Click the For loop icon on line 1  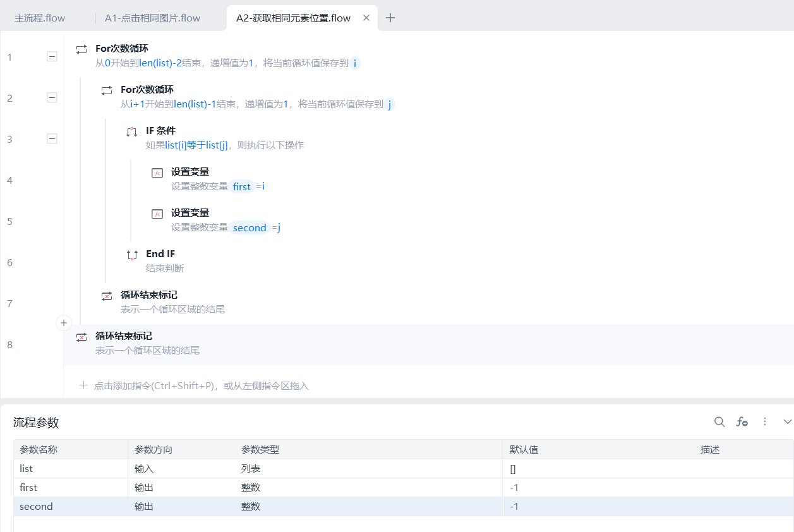pyautogui.click(x=81, y=49)
